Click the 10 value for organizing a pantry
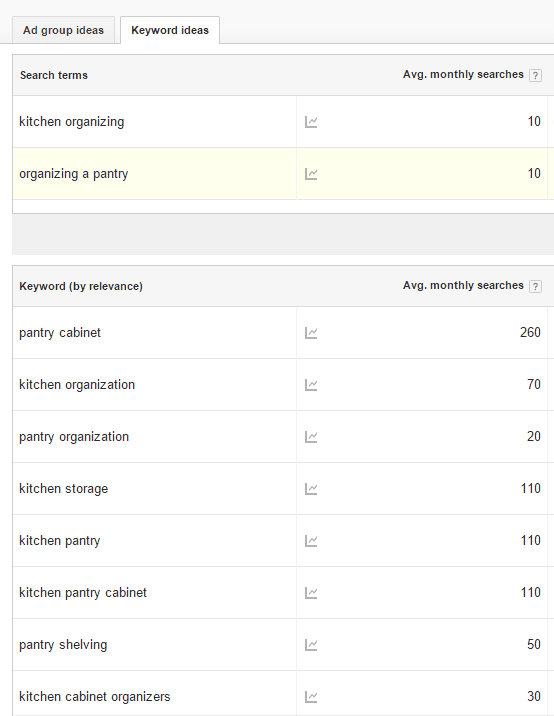 pyautogui.click(x=534, y=174)
